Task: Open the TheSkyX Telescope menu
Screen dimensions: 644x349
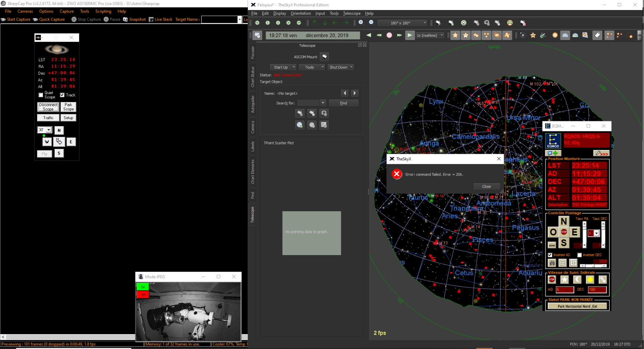Action: 351,13
